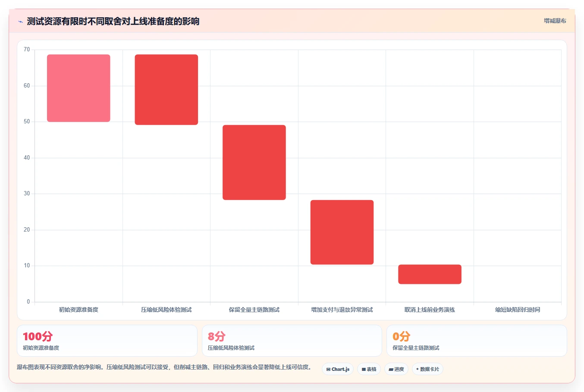Click the lightning icon beside the chart title

(x=20, y=22)
